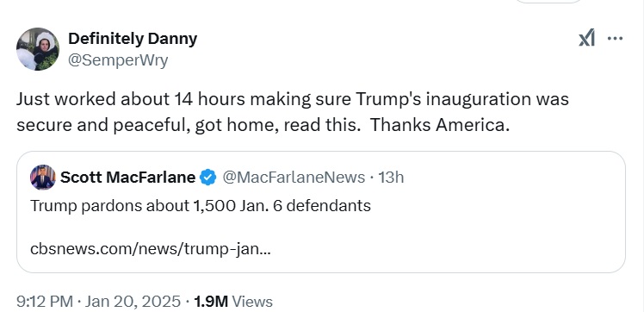Open Scott MacFarlane's profile by name
This screenshot has height=312, width=644.
[x=127, y=178]
